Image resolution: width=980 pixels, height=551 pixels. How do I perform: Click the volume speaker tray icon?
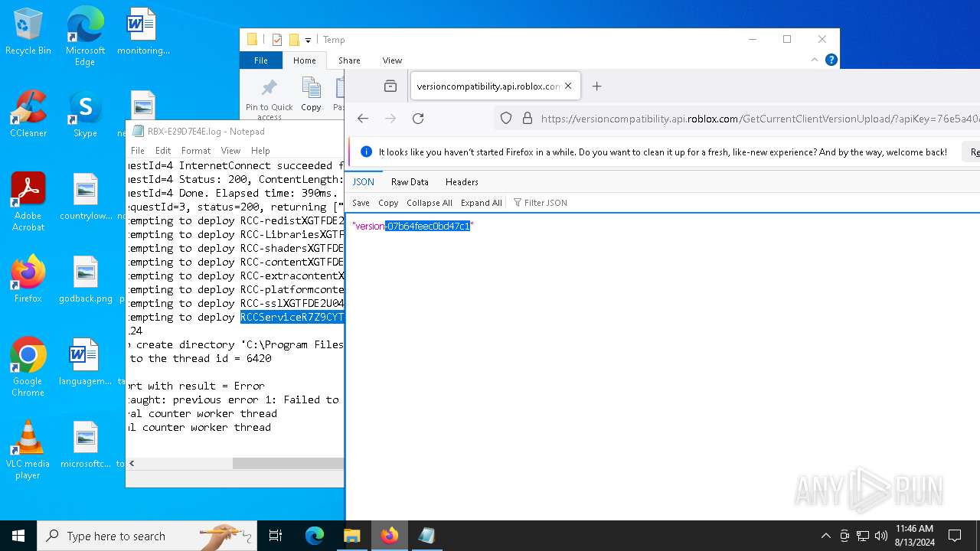coord(881,536)
